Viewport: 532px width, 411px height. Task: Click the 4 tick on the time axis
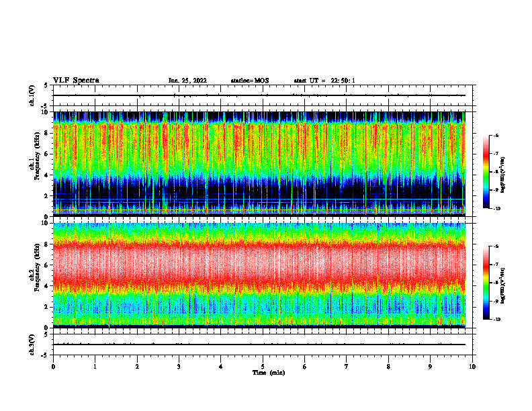[x=221, y=367]
